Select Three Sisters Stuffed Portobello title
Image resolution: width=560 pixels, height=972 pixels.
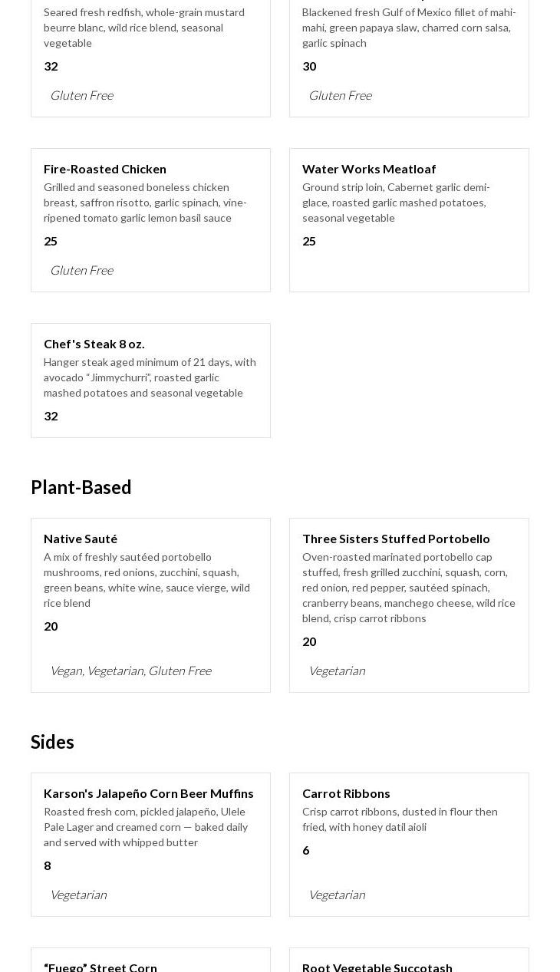pyautogui.click(x=396, y=539)
